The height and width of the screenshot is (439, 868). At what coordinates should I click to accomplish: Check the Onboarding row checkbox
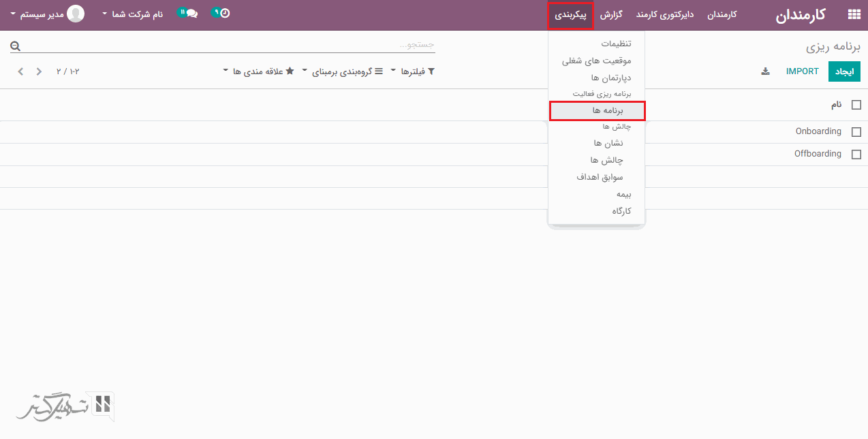pyautogui.click(x=856, y=132)
